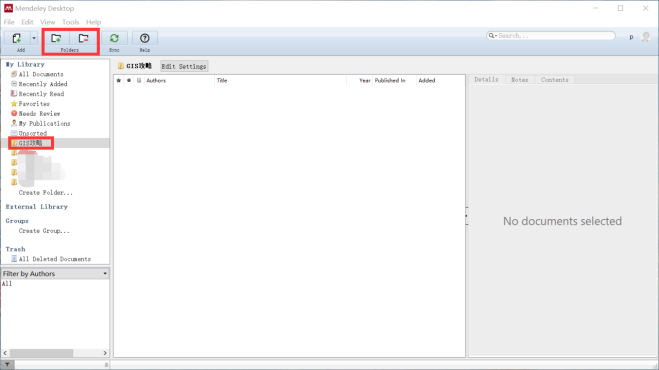Select Recently Added in the library
This screenshot has width=659, height=370.
42,84
